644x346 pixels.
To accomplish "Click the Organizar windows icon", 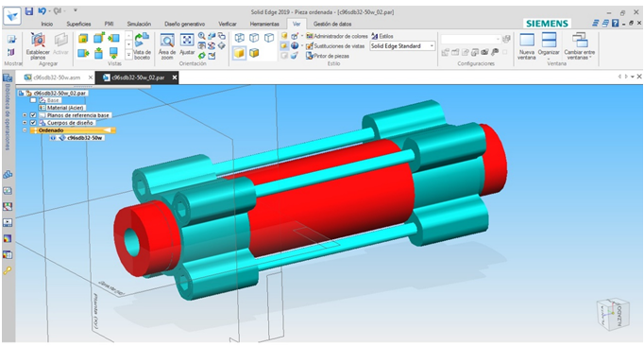I will (x=549, y=46).
